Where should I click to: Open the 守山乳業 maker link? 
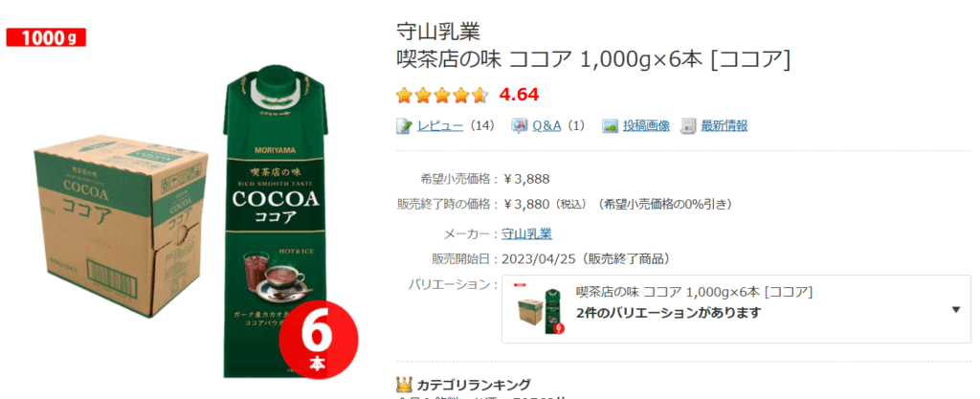point(527,234)
